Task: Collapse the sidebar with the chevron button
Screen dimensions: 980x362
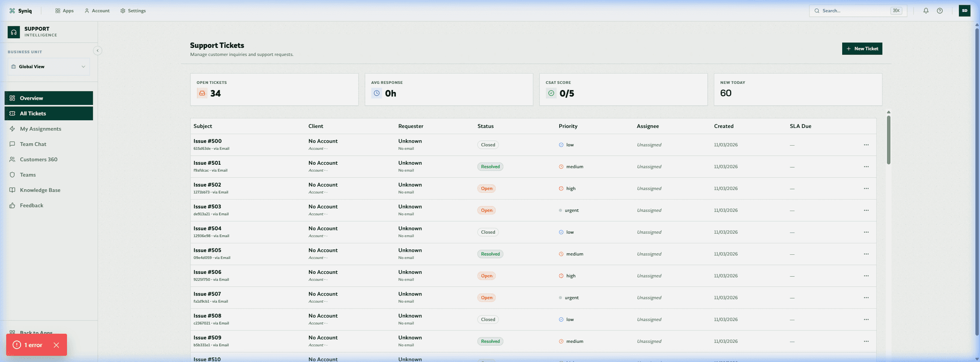Action: (98, 51)
